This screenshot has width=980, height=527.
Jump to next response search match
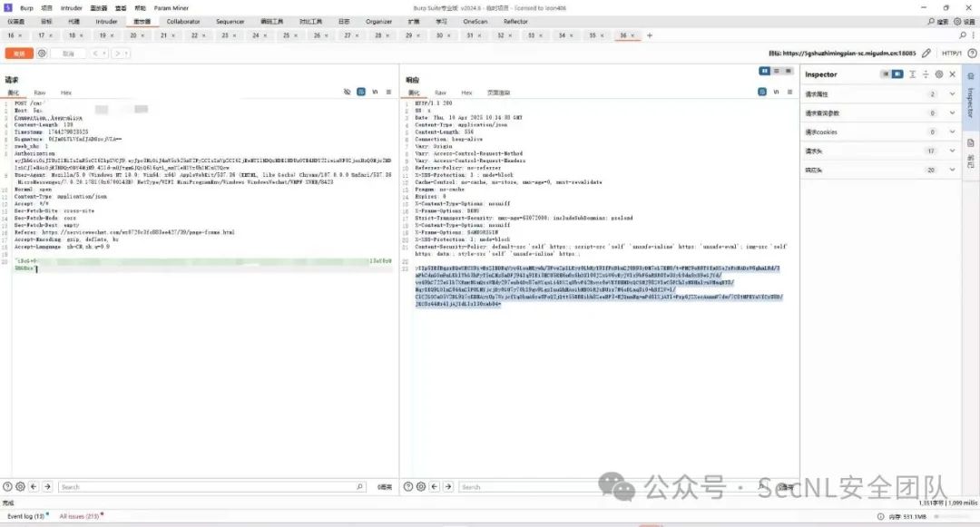coord(448,486)
